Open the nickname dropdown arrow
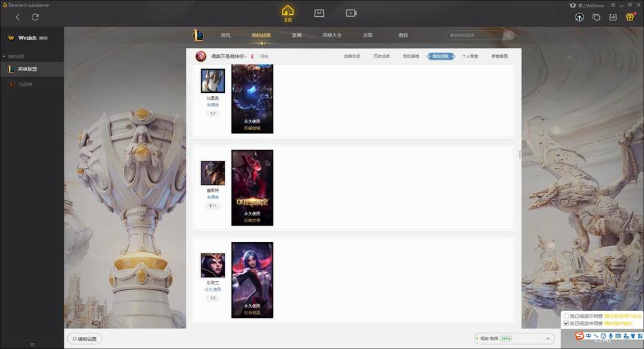 point(246,56)
